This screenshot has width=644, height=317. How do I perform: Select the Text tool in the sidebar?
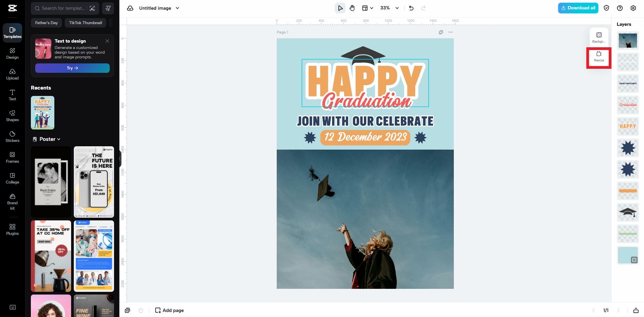[12, 95]
